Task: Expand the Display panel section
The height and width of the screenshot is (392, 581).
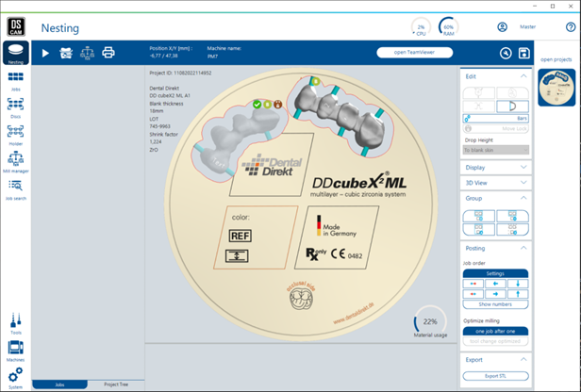Action: click(x=496, y=167)
